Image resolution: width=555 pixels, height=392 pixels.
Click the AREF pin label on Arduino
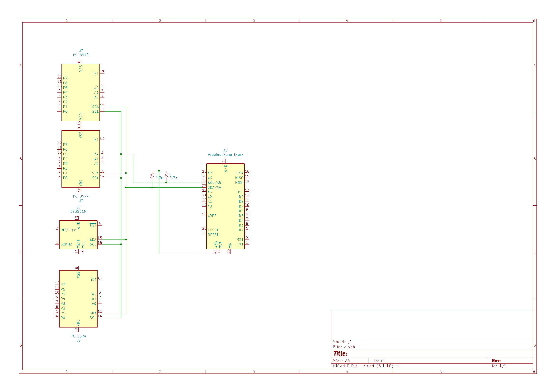212,216
